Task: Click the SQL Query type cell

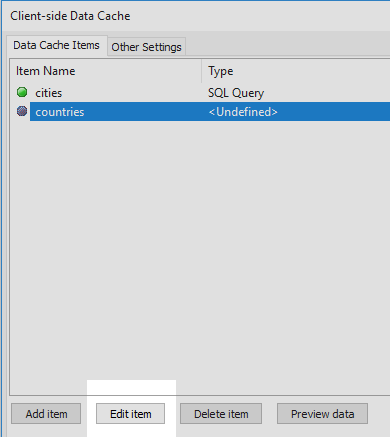Action: point(236,93)
